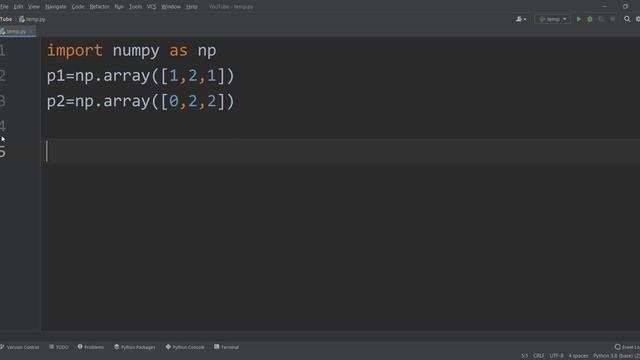Open the Window menu
This screenshot has height=360, width=640.
tap(171, 7)
